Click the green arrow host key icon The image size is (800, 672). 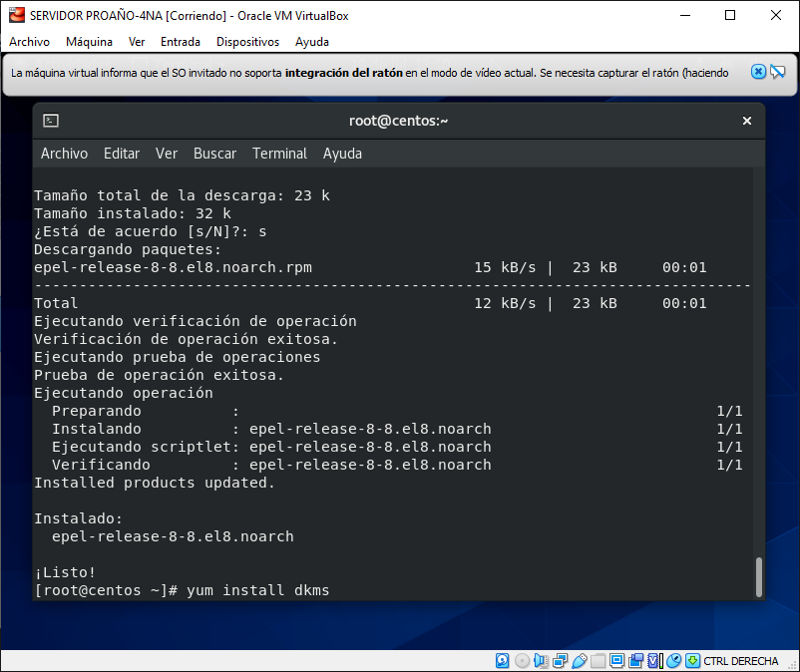click(693, 661)
